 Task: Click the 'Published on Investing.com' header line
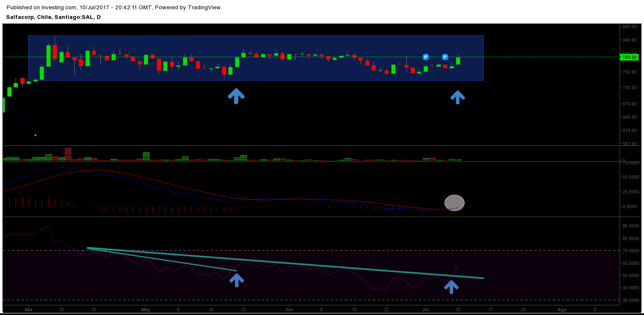pos(114,7)
